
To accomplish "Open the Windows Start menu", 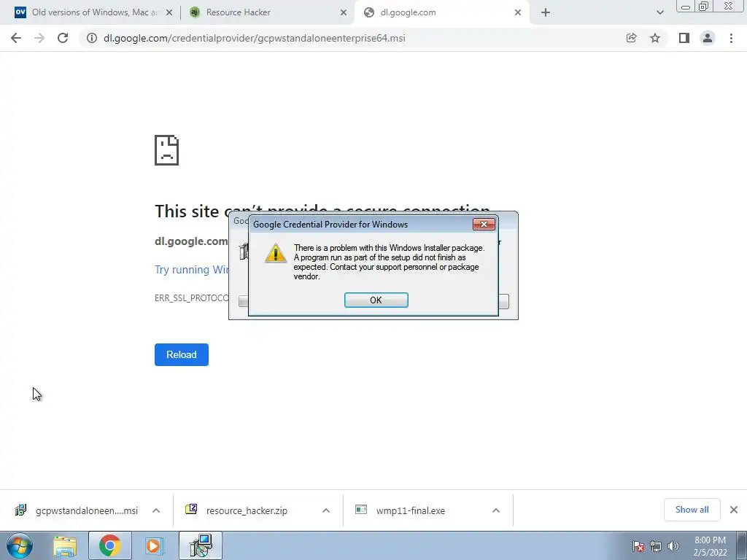I will tap(20, 545).
